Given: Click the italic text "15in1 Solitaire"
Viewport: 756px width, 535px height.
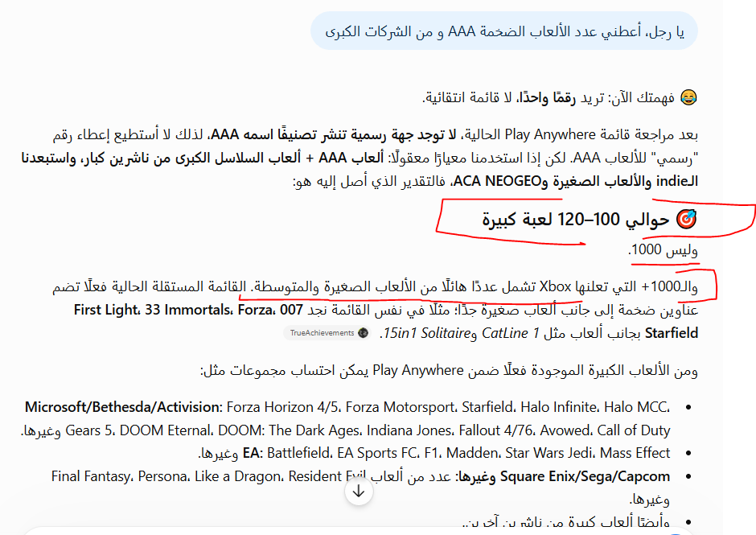Looking at the screenshot, I should point(427,333).
